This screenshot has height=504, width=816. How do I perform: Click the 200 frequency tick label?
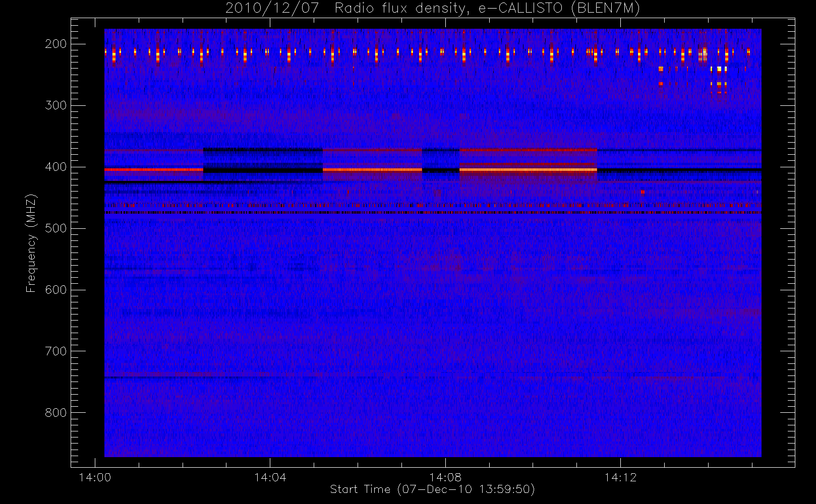[x=56, y=44]
